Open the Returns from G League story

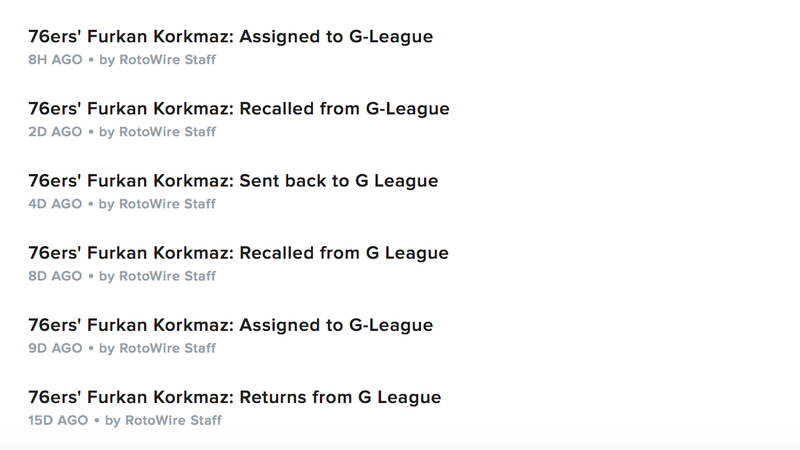235,397
